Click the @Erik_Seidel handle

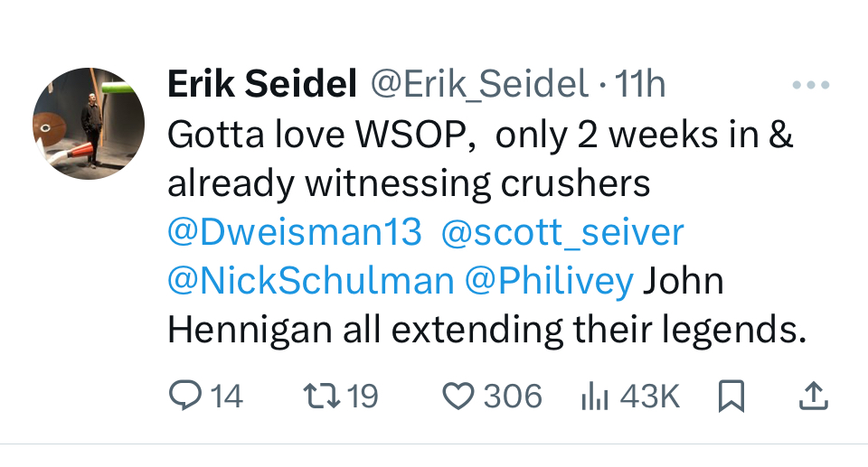click(x=479, y=86)
